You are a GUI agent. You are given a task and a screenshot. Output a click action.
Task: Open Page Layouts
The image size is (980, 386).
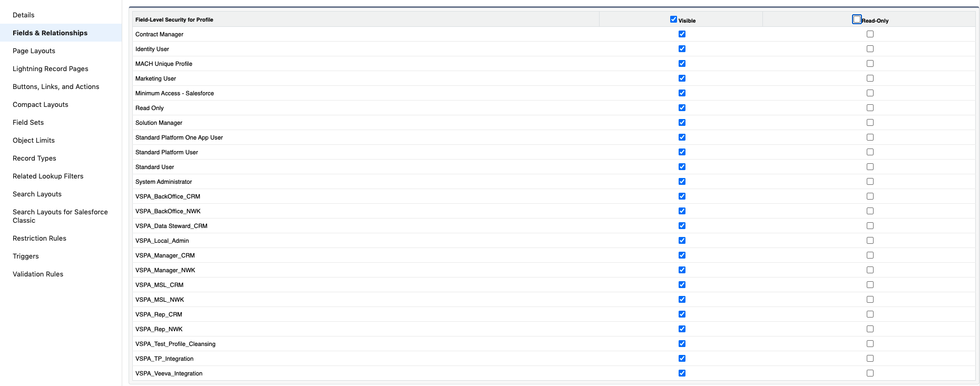coord(34,51)
